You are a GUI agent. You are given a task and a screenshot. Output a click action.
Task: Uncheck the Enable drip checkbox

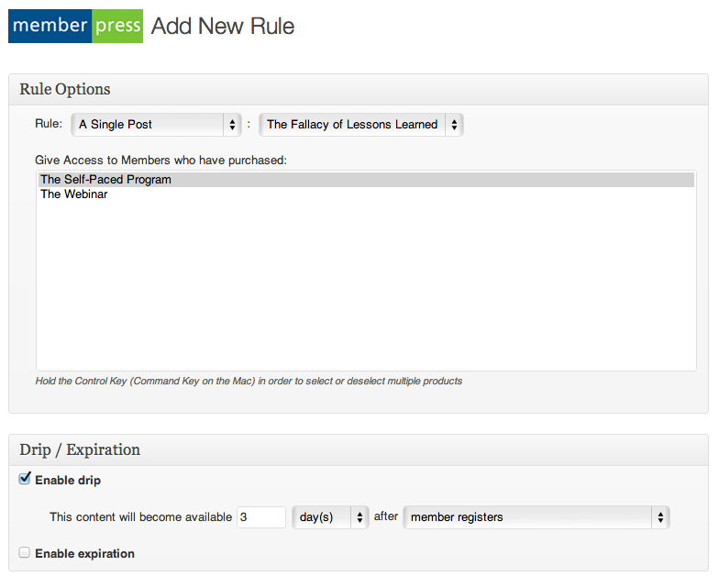pos(25,479)
